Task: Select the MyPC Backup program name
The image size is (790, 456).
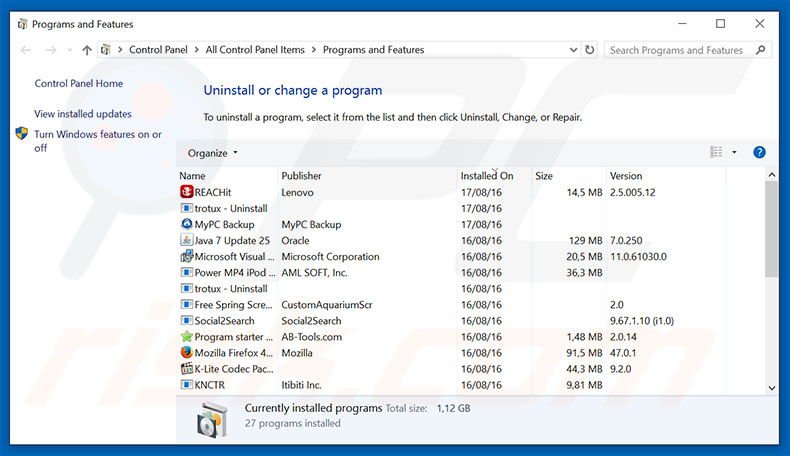Action: [224, 224]
